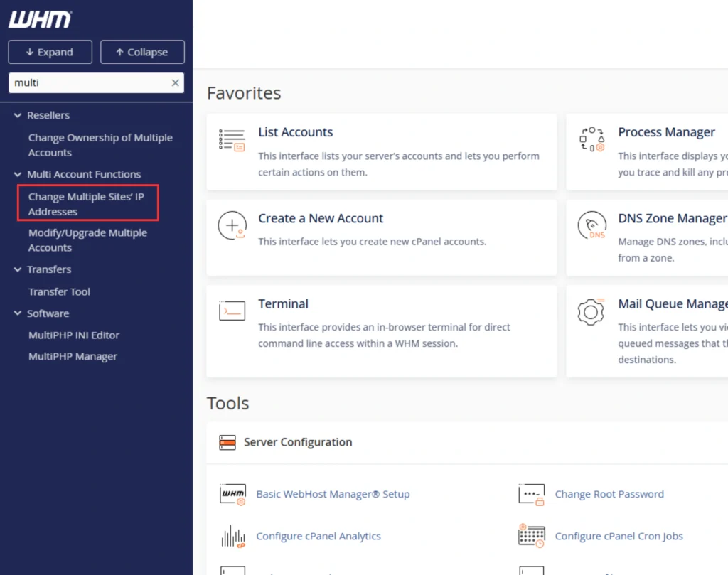Open MultiPHP Manager
The height and width of the screenshot is (575, 728).
[x=73, y=356]
